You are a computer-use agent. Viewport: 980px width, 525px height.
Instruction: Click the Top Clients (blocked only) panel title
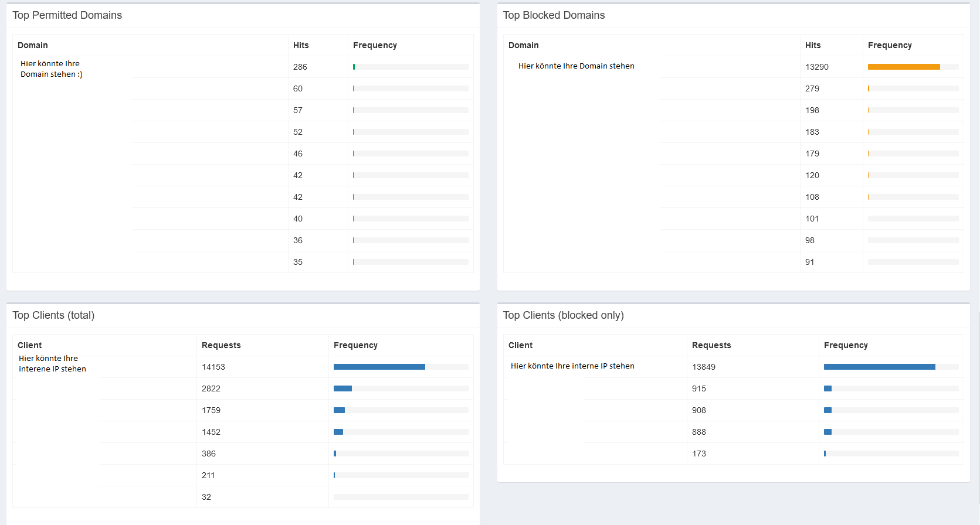coord(563,315)
